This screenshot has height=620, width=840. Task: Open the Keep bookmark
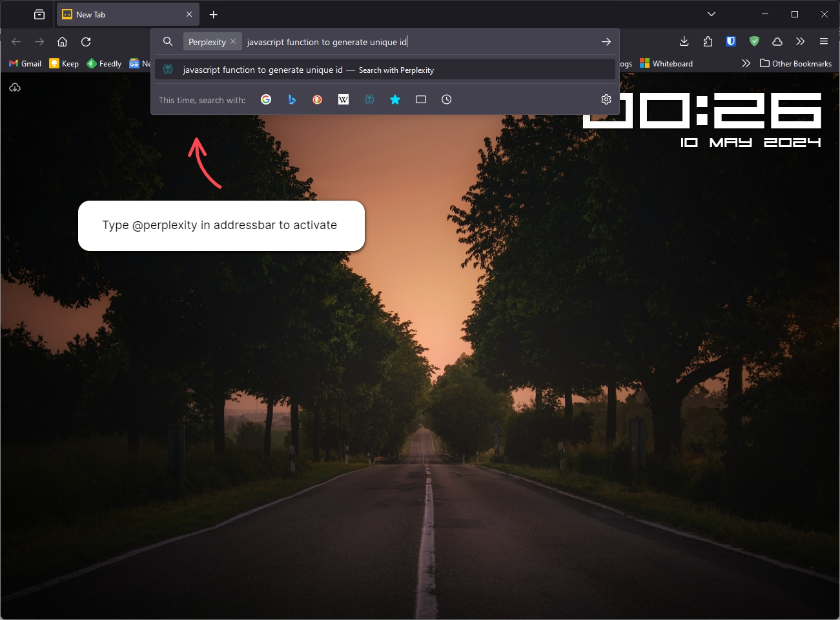(64, 63)
